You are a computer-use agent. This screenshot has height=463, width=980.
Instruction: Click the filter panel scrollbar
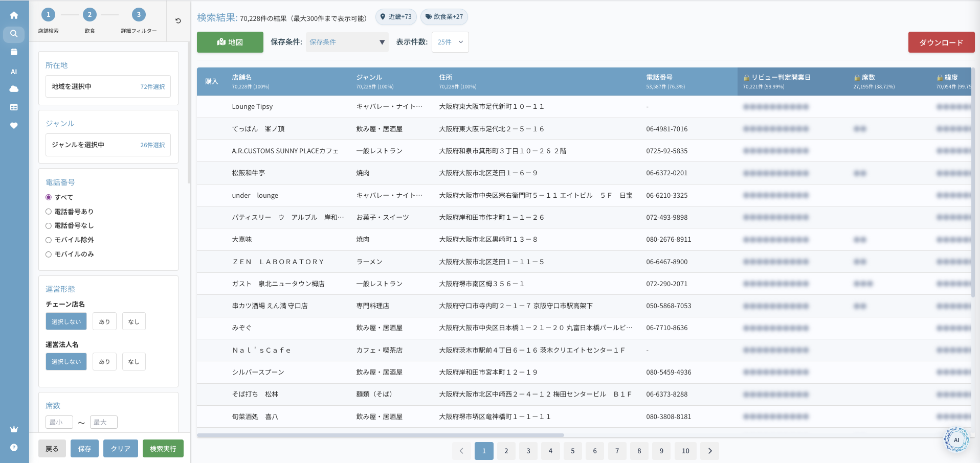click(x=189, y=112)
